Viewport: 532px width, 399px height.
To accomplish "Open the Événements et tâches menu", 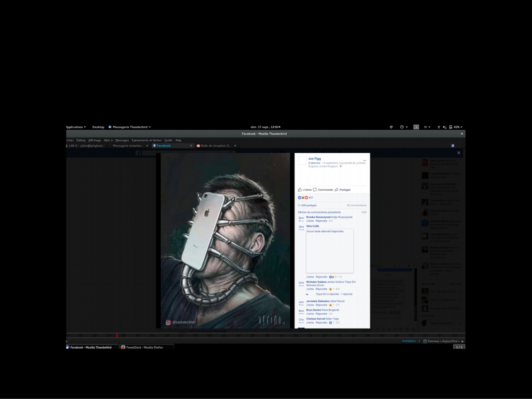I will point(147,140).
